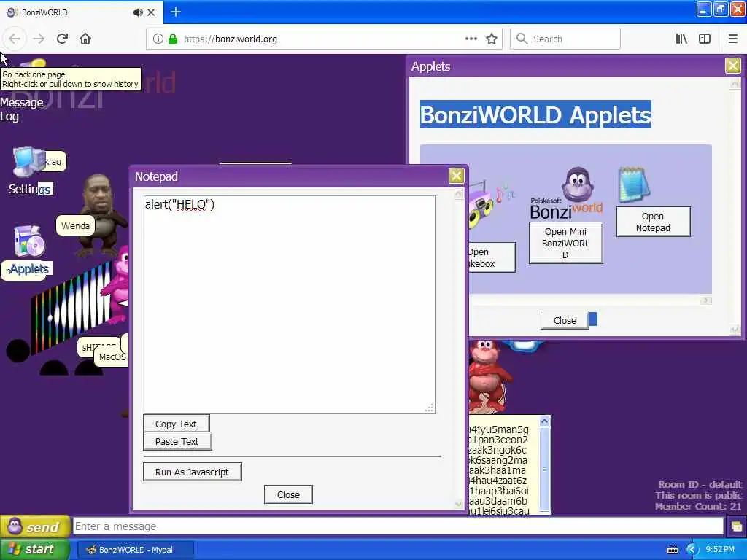
Task: Reload the BonziWORLD page
Action: click(62, 39)
